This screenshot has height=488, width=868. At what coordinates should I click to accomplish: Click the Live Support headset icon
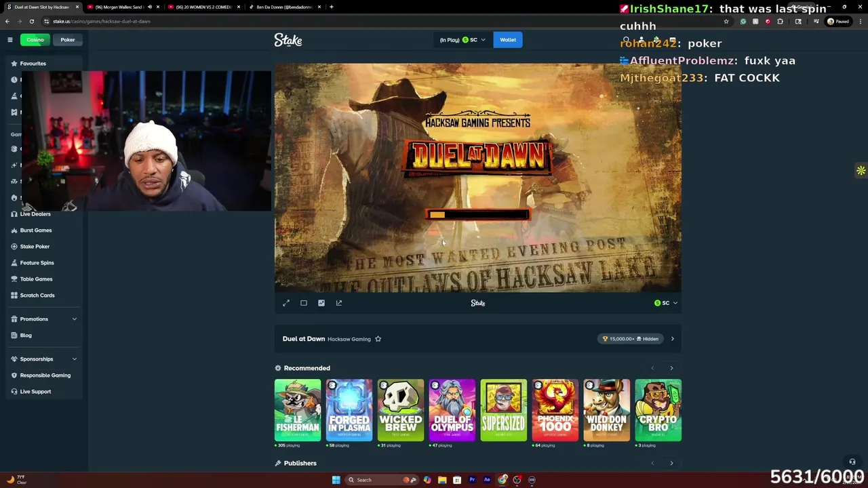tap(14, 392)
